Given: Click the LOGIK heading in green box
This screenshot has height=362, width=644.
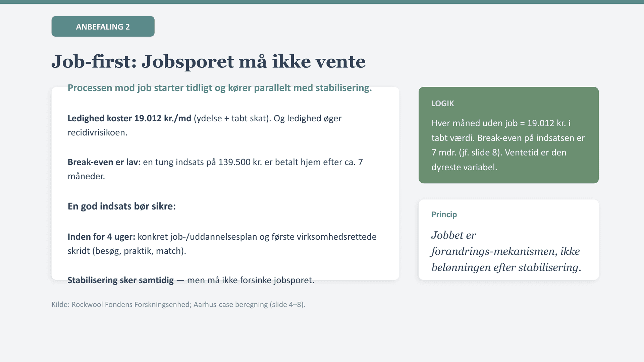Looking at the screenshot, I should click(442, 104).
